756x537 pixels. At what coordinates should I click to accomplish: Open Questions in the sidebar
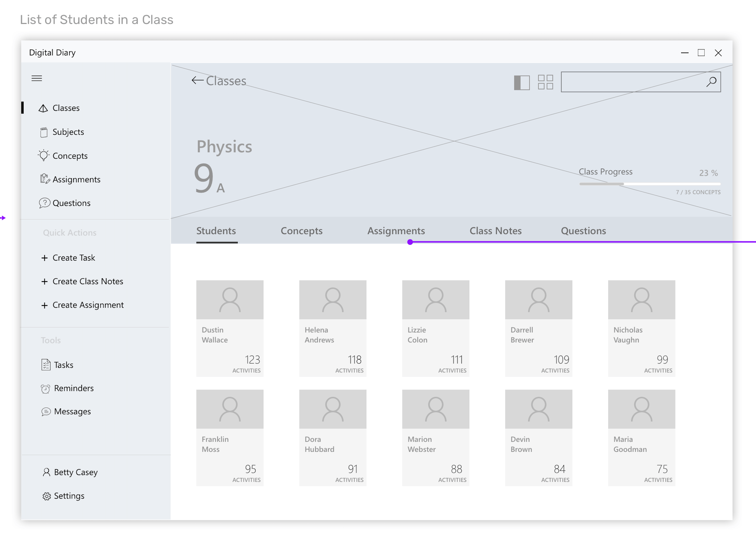click(x=71, y=203)
